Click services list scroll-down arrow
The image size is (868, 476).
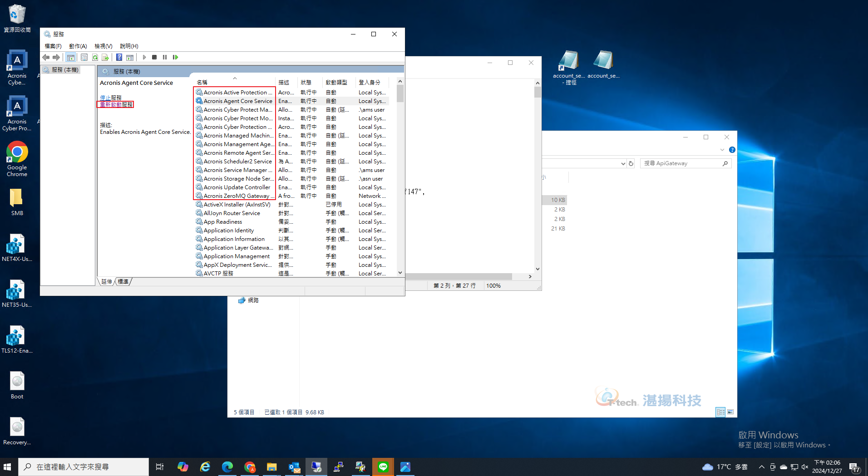[400, 273]
